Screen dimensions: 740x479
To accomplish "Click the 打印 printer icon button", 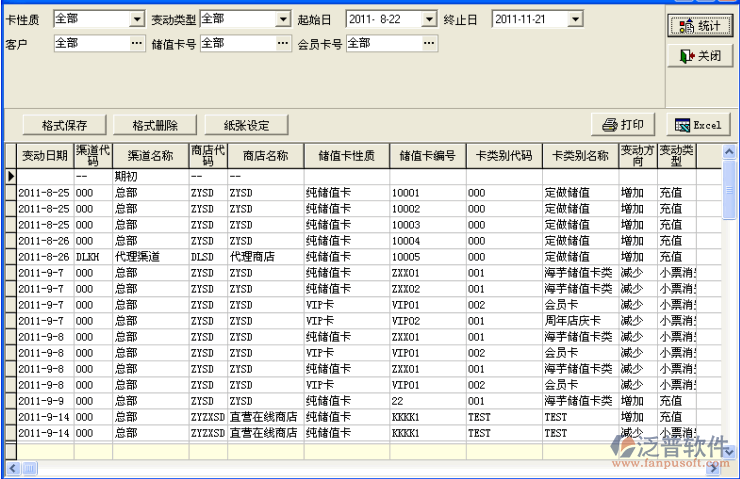I will click(622, 125).
